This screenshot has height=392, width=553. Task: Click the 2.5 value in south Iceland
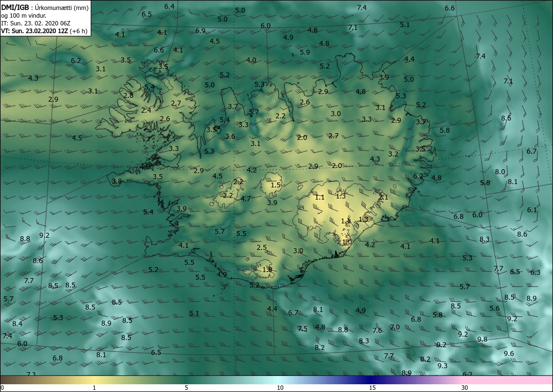pos(262,248)
